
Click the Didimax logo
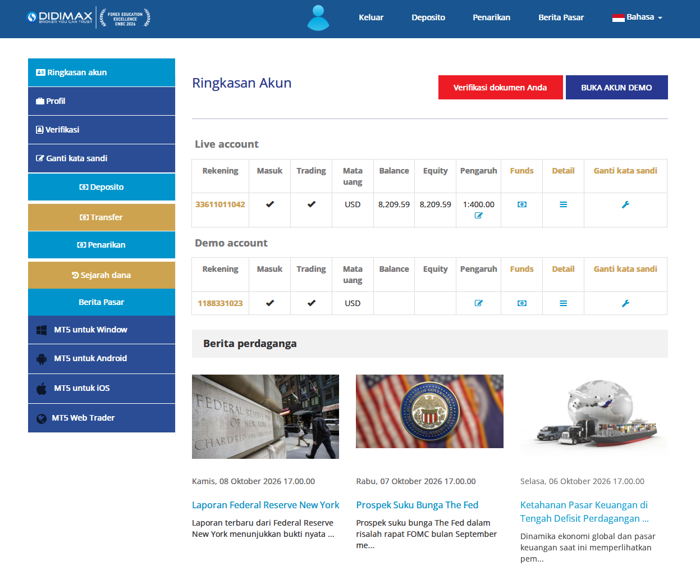pos(60,17)
